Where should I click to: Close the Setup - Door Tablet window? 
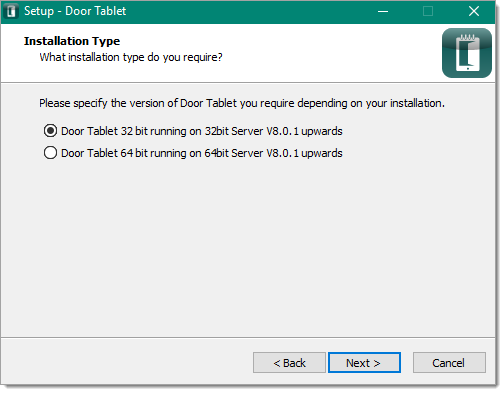coord(474,11)
